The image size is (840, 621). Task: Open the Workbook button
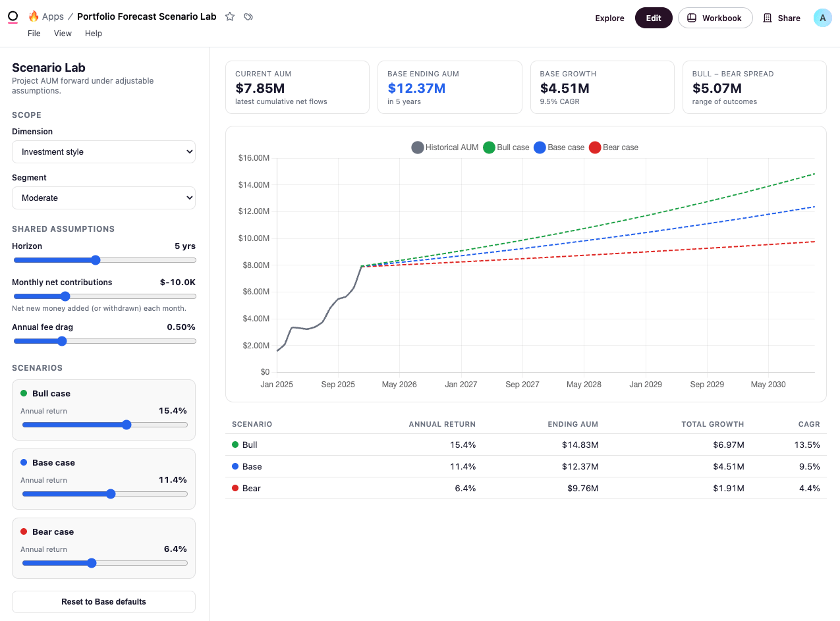click(715, 18)
